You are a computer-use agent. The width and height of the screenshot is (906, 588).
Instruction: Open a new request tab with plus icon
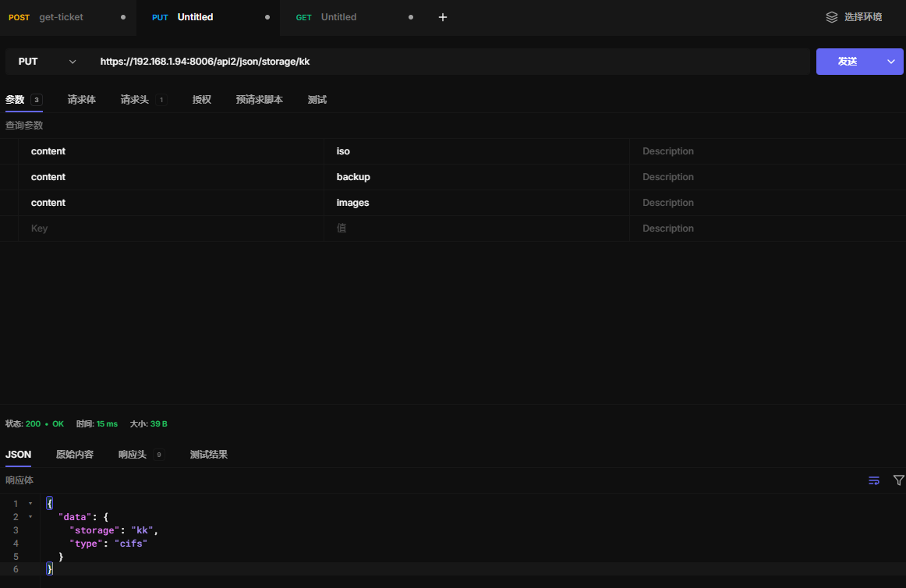coord(443,17)
